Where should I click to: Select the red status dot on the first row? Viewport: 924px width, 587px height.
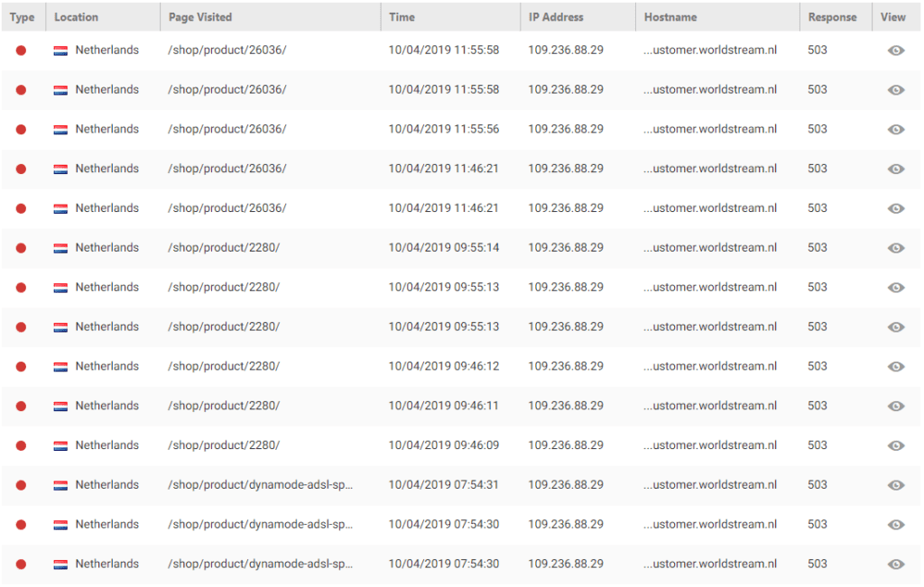coord(20,50)
